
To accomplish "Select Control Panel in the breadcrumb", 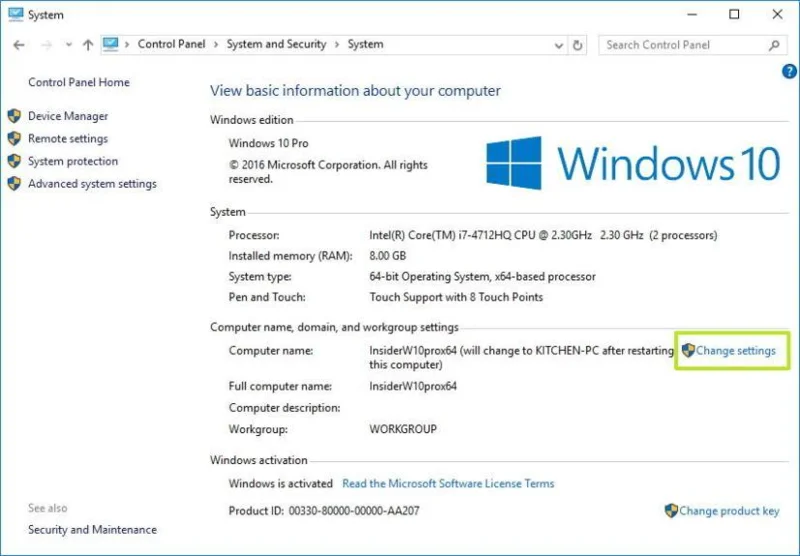I will (x=171, y=44).
